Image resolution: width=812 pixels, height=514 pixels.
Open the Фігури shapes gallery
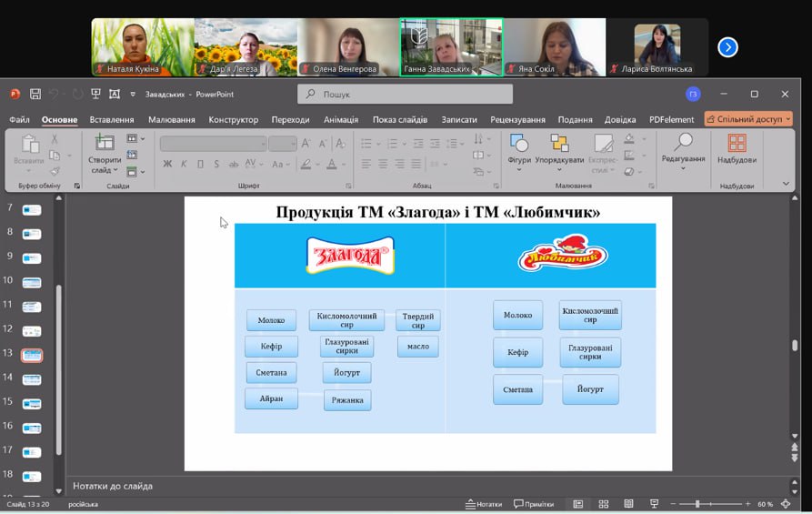(x=519, y=149)
